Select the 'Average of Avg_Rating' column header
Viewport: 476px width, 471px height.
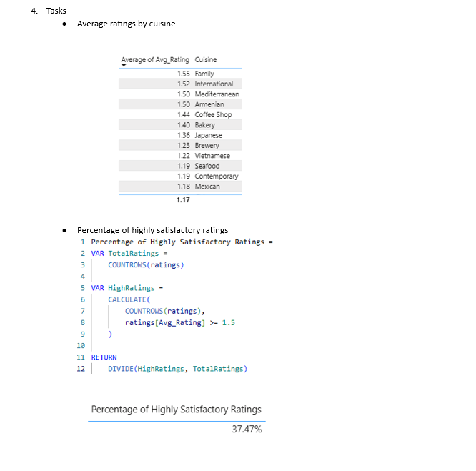(155, 60)
